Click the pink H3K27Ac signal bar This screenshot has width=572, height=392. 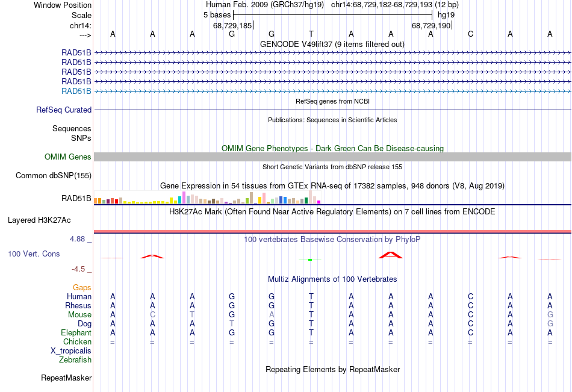(333, 231)
